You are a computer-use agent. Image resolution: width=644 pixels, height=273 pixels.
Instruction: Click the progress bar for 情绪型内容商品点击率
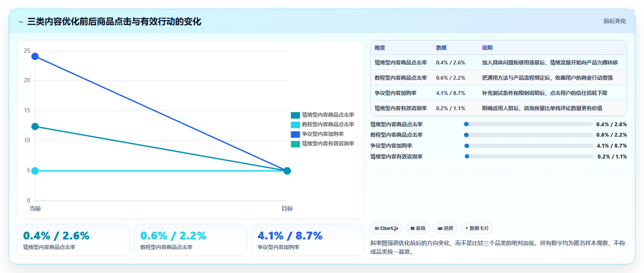pyautogui.click(x=528, y=124)
